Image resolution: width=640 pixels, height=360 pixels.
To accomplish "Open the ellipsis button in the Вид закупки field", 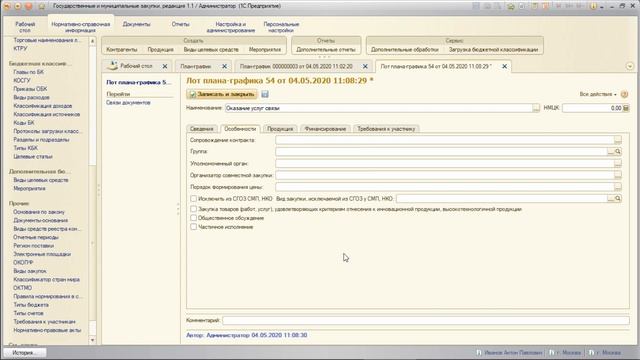I will (611, 198).
